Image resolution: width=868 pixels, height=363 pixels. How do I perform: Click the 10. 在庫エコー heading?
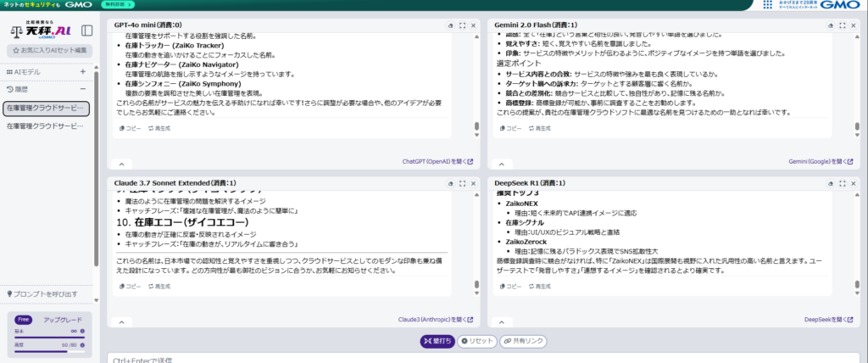coord(184,222)
